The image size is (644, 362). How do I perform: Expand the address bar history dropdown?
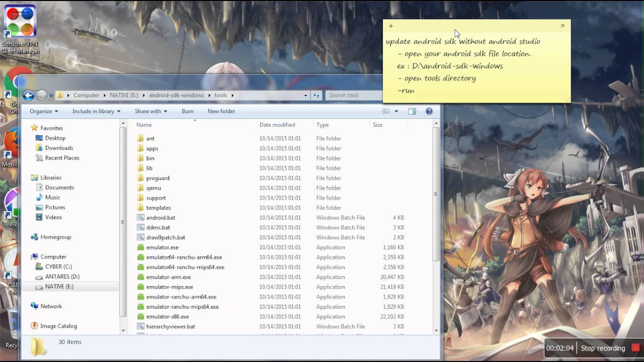(x=305, y=95)
